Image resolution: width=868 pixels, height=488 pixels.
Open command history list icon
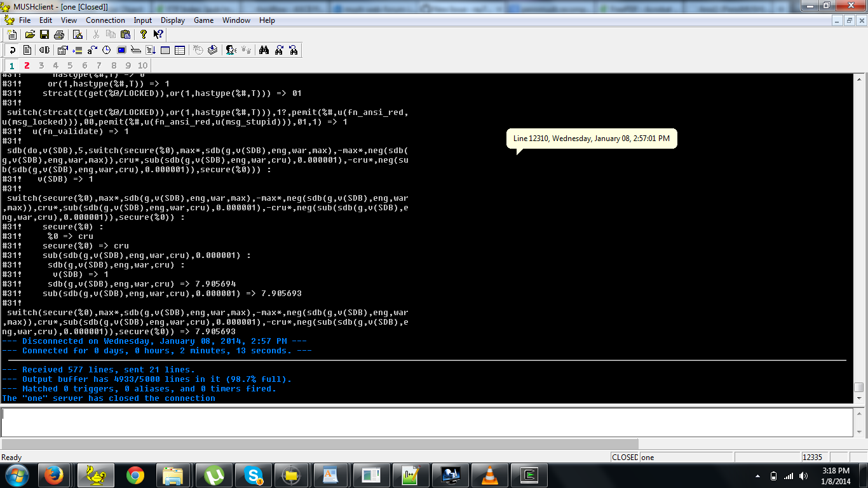pyautogui.click(x=151, y=50)
